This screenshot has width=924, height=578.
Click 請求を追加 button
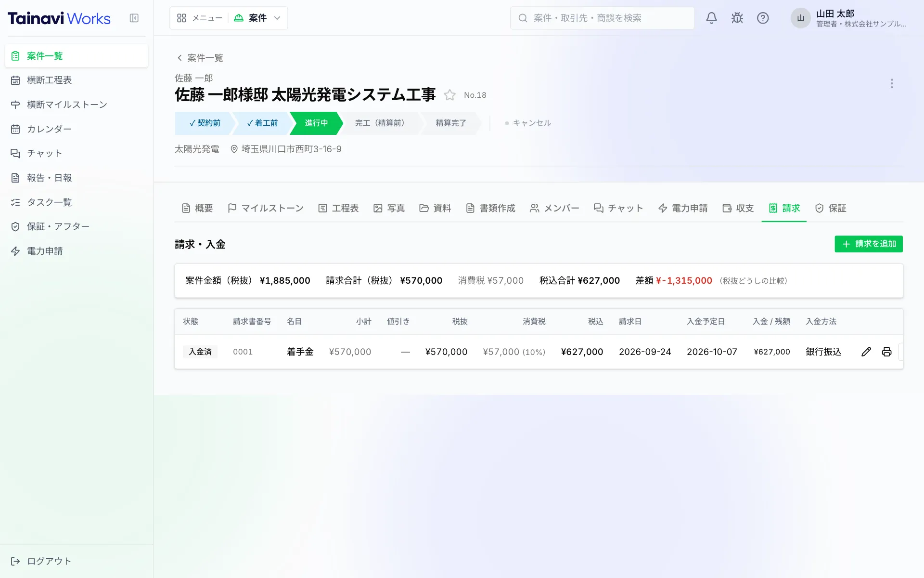(869, 244)
